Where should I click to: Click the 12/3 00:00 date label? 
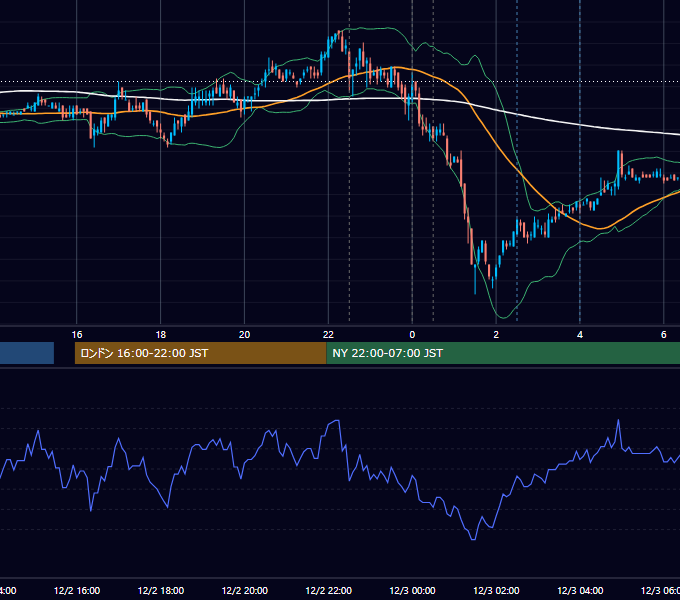coord(412,590)
